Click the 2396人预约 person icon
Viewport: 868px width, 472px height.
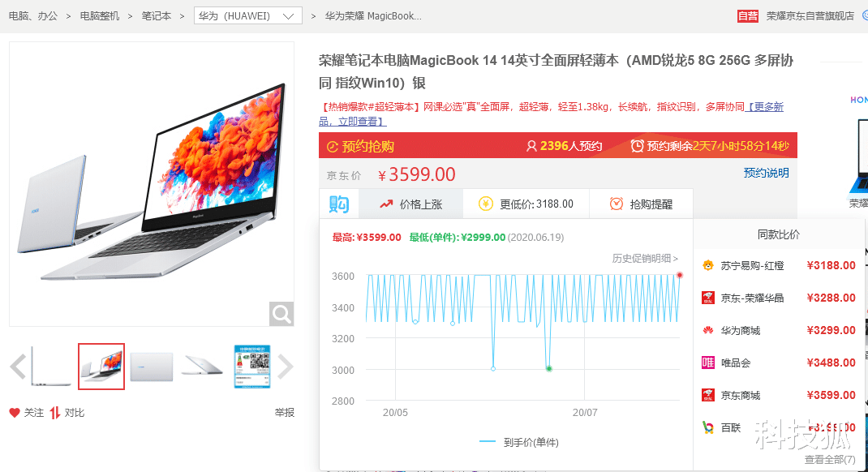coord(531,146)
